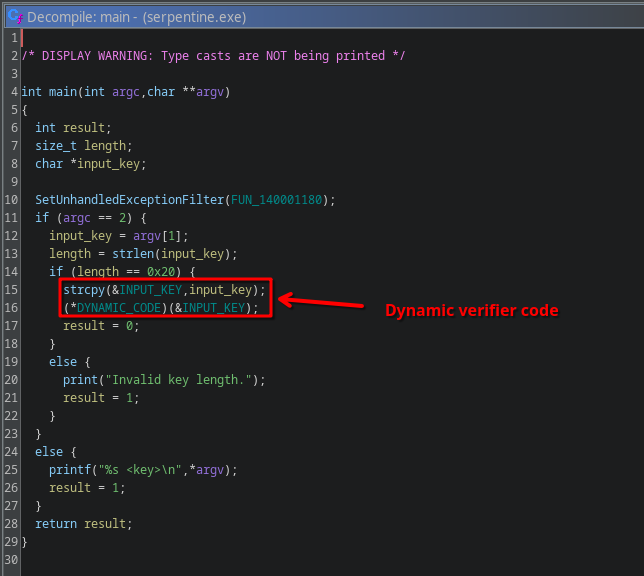Click the strlen call on line 13
Image resolution: width=644 pixels, height=576 pixels.
coord(133,254)
